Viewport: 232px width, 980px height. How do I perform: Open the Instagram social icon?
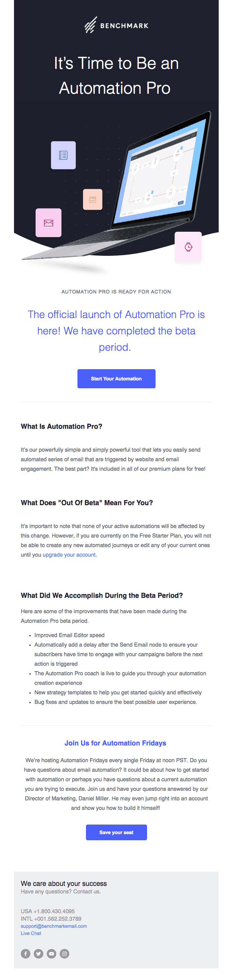[x=64, y=953]
